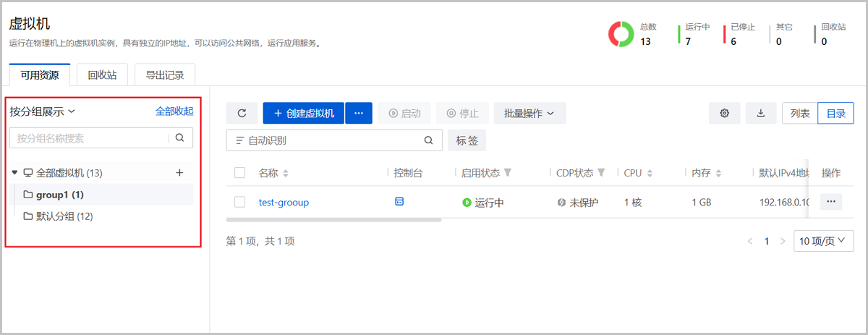The width and height of the screenshot is (868, 335).
Task: Click the refresh icon button
Action: (x=242, y=114)
